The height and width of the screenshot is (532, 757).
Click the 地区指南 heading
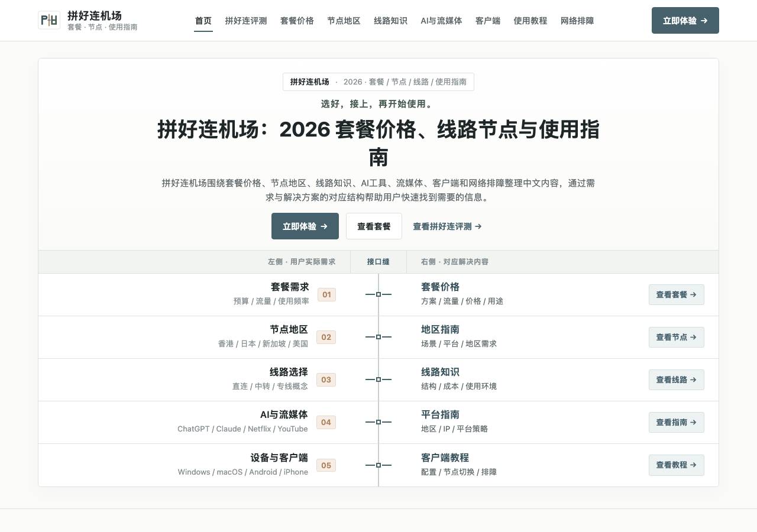tap(440, 329)
